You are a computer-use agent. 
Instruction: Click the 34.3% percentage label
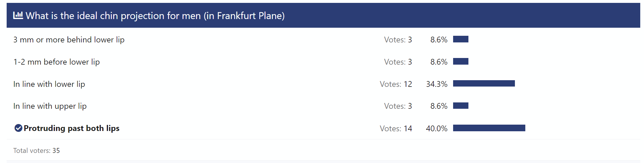[x=437, y=84]
